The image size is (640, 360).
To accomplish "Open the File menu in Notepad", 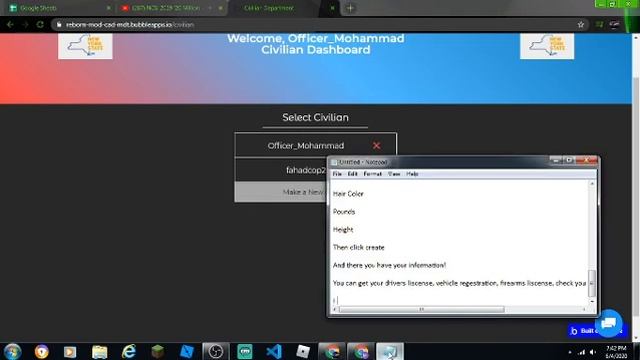I will point(337,174).
